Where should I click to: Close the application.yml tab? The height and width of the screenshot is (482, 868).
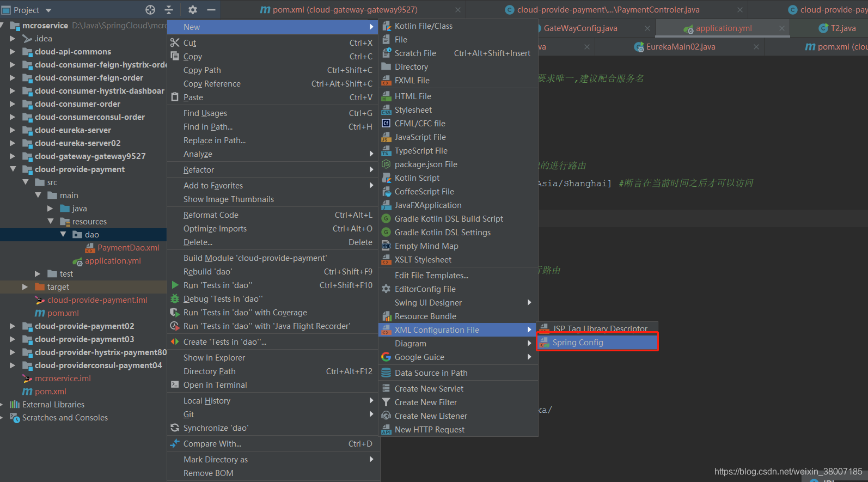tap(782, 28)
